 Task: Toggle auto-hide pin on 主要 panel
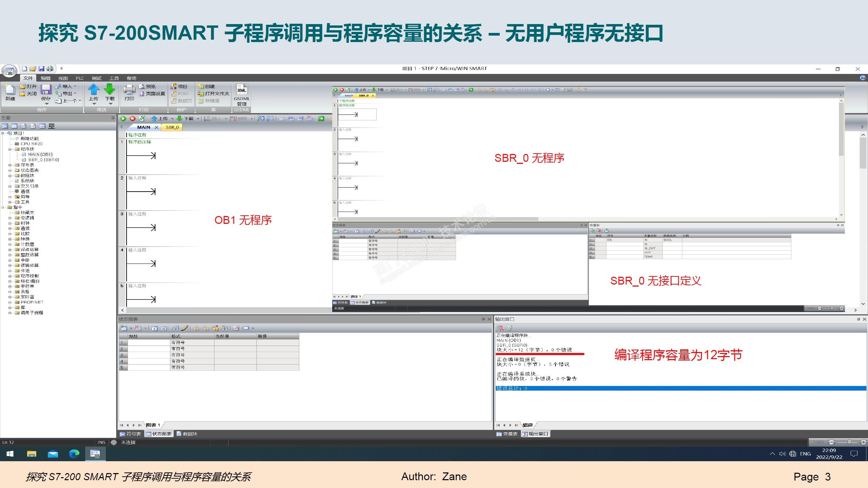coord(113,118)
